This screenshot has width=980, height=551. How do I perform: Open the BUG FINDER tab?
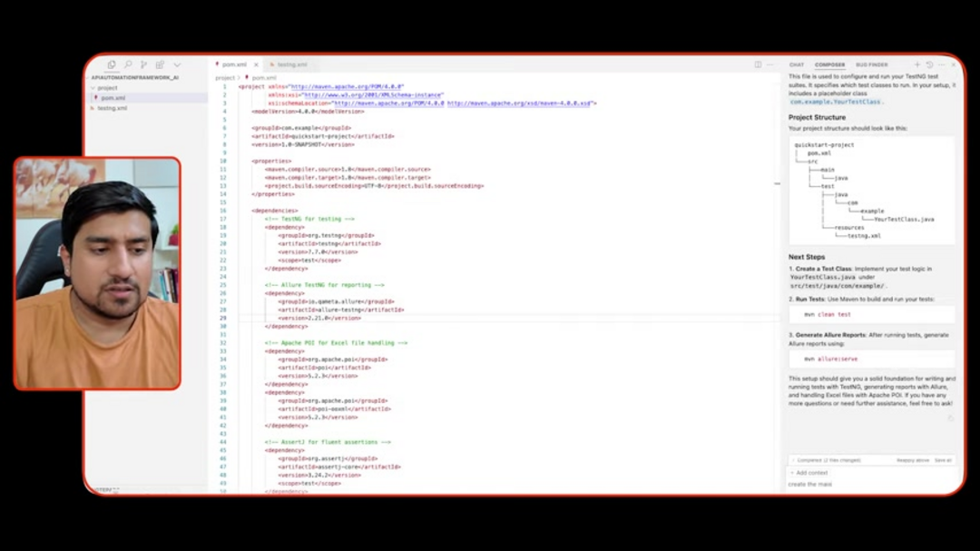click(x=871, y=64)
